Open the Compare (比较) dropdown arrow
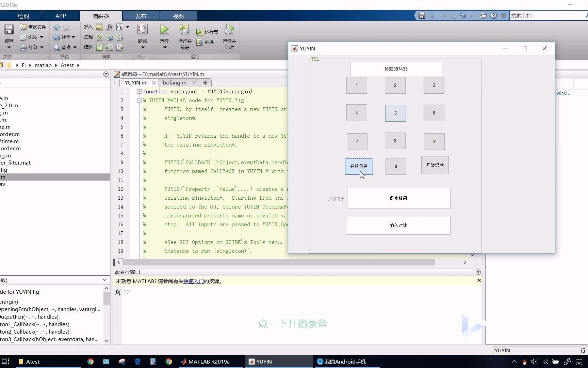The height and width of the screenshot is (368, 588). coord(42,37)
